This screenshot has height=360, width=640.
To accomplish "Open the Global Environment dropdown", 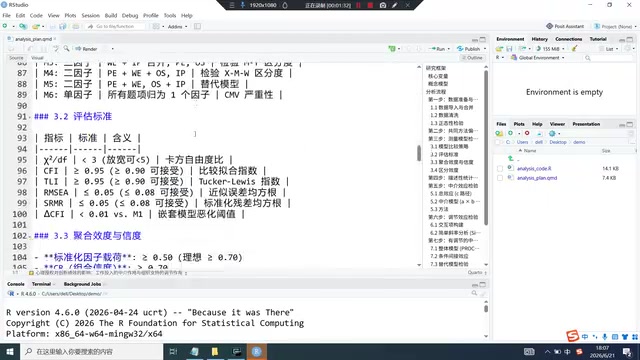I will 538,58.
